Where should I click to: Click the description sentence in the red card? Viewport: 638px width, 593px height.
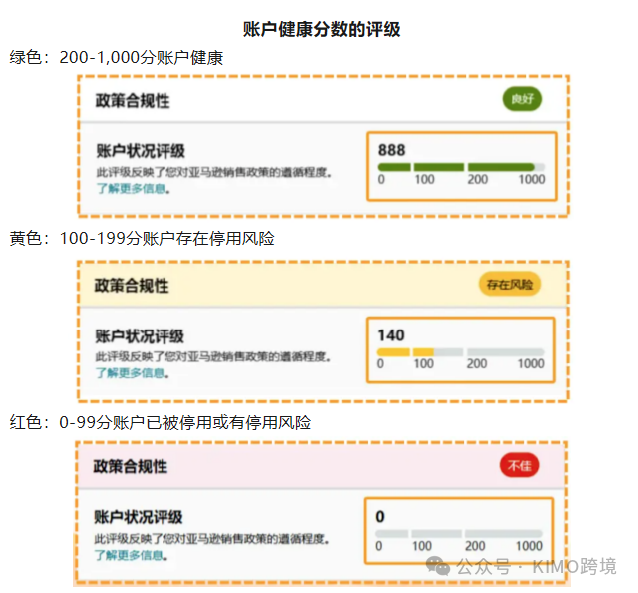[212, 539]
